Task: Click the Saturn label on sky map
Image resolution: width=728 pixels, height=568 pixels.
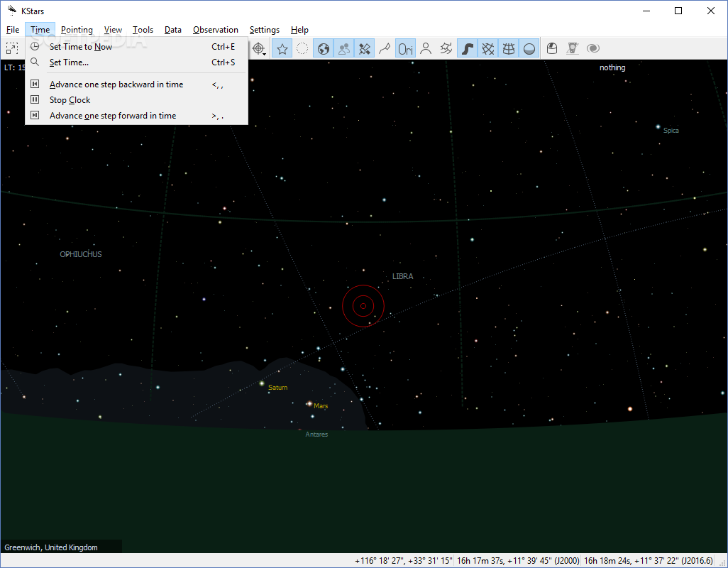Action: point(277,388)
